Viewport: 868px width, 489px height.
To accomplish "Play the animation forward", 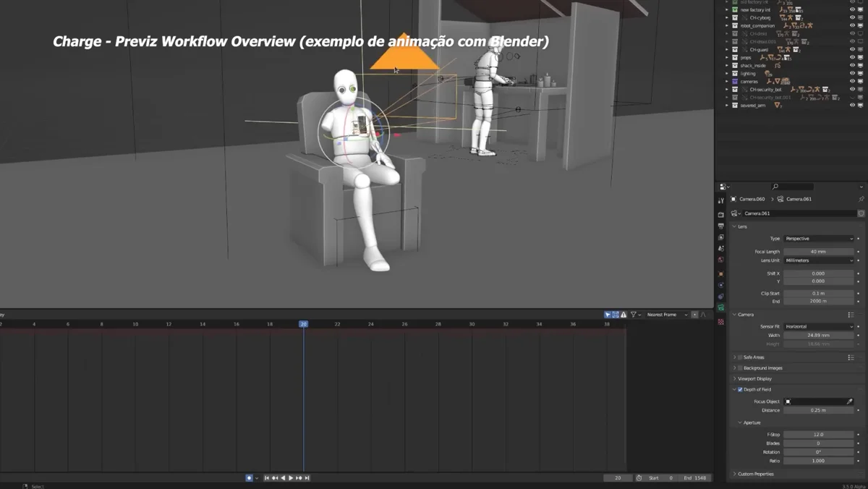I will point(291,478).
